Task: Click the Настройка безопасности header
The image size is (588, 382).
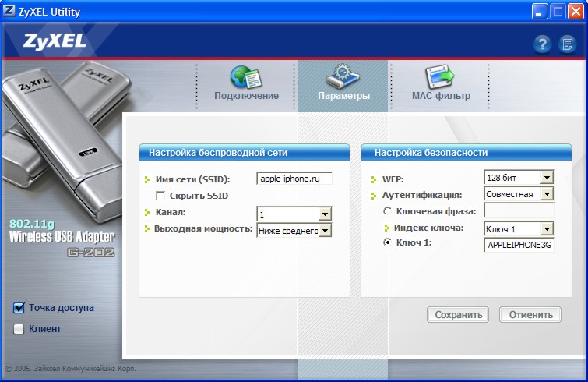Action: [x=467, y=153]
